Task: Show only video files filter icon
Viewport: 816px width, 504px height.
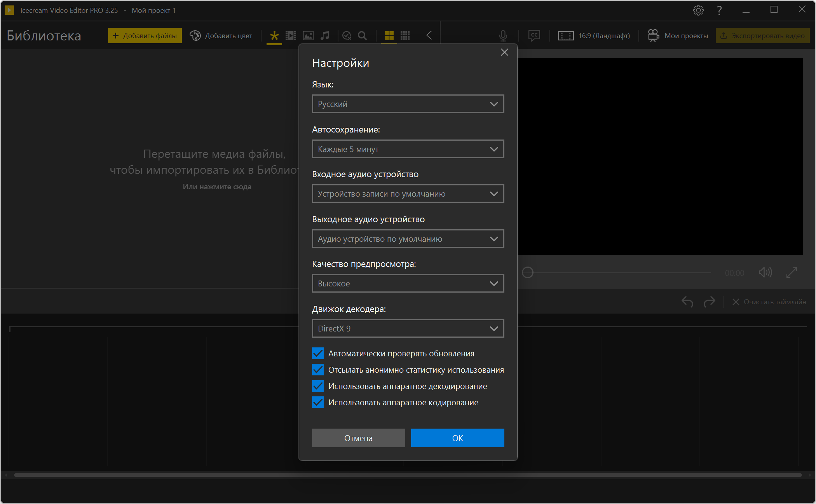Action: click(291, 36)
